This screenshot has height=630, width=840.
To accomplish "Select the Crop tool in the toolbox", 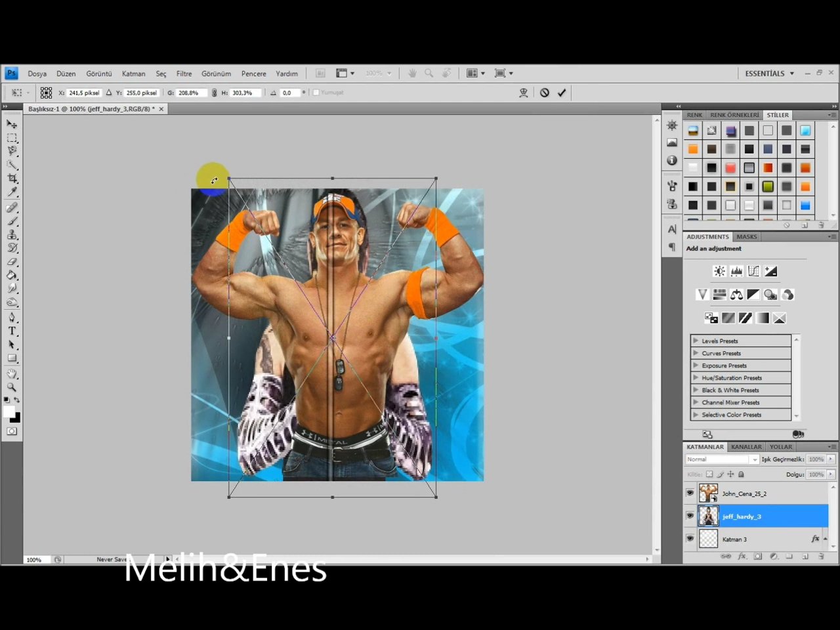I will pos(12,178).
